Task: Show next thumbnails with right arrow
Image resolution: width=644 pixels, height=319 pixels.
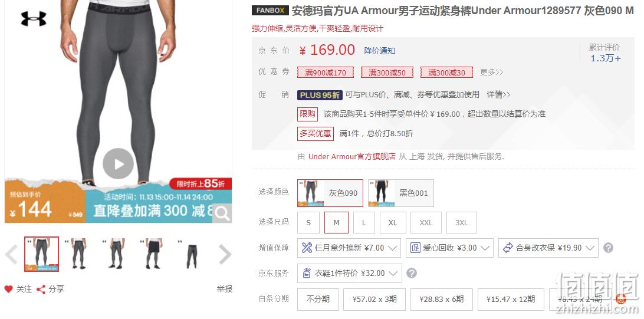Action: click(225, 255)
